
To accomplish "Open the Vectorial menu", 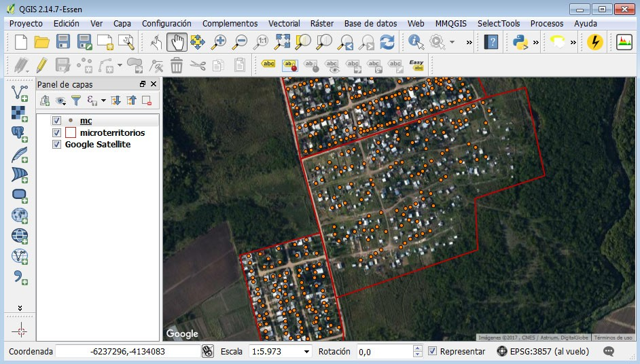I will coord(284,23).
